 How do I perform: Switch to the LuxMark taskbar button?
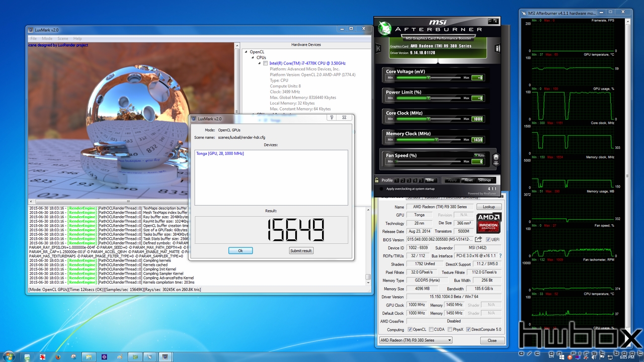coord(165,356)
